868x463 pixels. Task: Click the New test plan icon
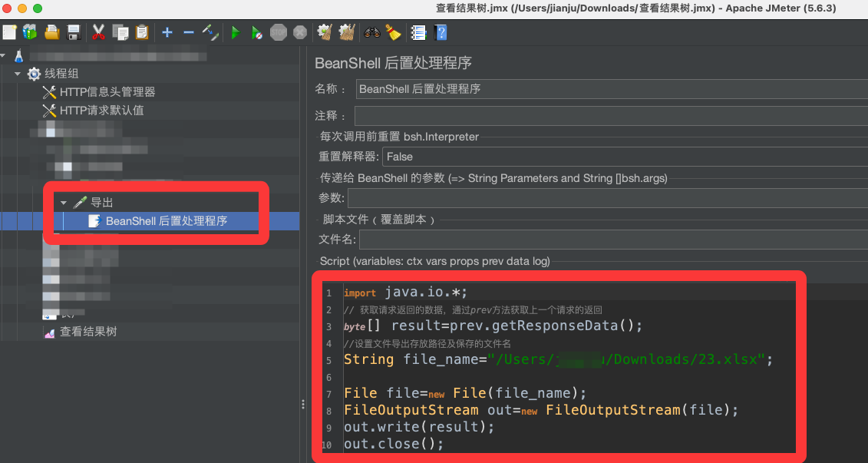click(x=9, y=32)
